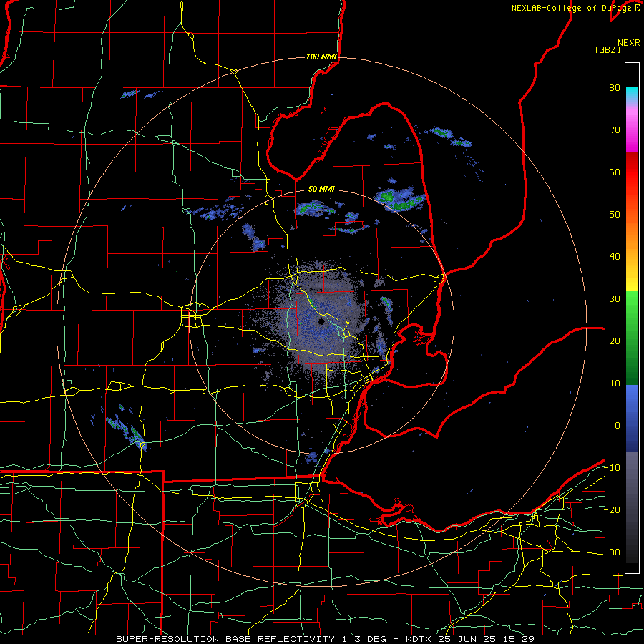Click the NEXR label above the color bar
Viewport: 644px width, 644px height.
point(629,43)
